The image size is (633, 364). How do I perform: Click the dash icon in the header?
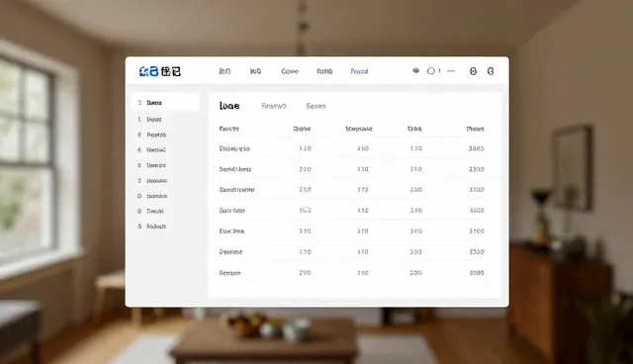[x=451, y=71]
